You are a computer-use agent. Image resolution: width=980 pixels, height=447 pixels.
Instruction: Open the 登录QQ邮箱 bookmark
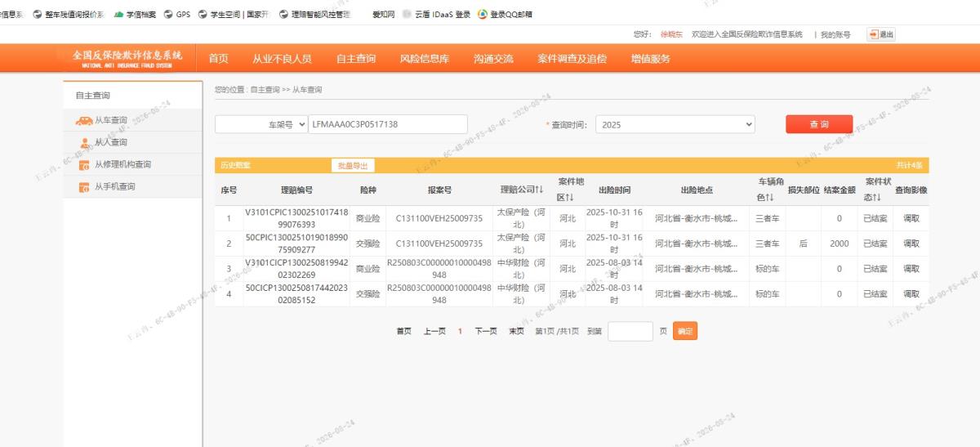pyautogui.click(x=505, y=14)
